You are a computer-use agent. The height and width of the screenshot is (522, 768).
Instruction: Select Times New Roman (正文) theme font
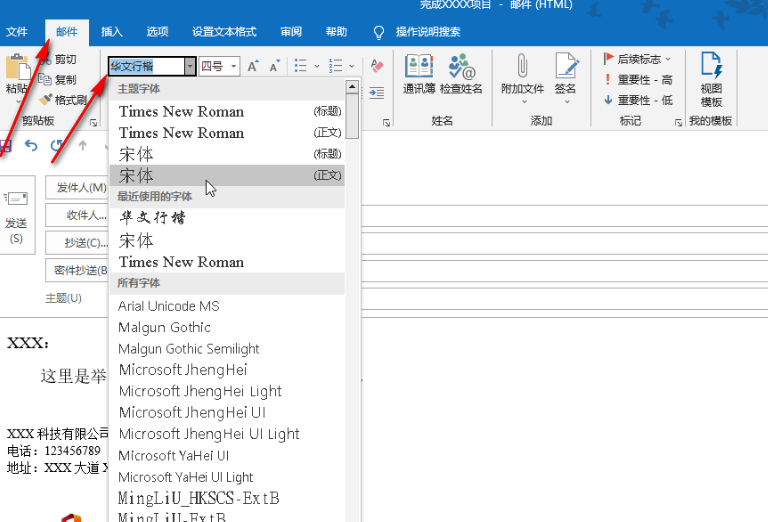(227, 133)
